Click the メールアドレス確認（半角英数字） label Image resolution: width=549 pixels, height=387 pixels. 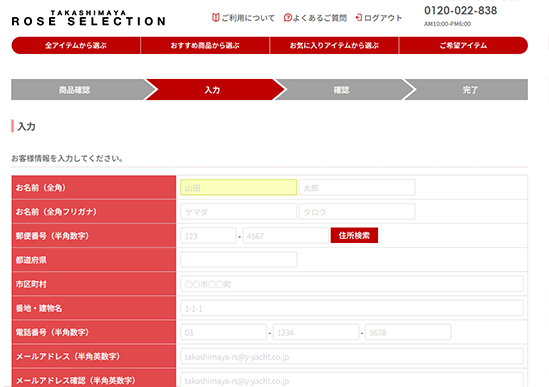pyautogui.click(x=76, y=380)
